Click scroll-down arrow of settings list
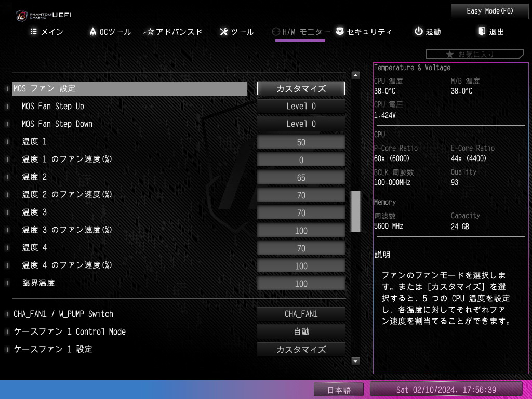Image resolution: width=532 pixels, height=399 pixels. (355, 361)
